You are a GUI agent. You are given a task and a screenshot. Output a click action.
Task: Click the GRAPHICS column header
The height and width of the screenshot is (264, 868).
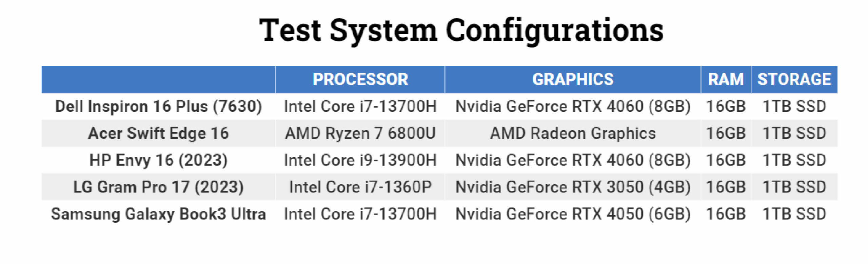pos(573,79)
